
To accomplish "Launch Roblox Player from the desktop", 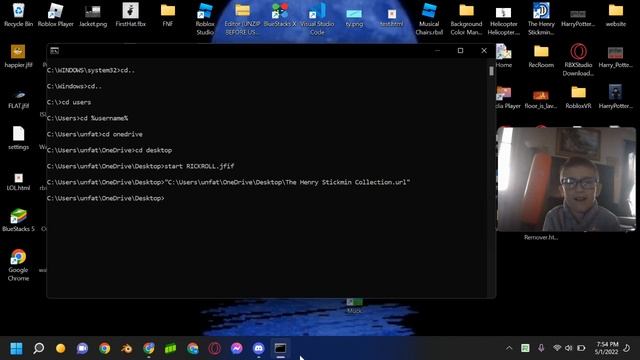I will (56, 15).
